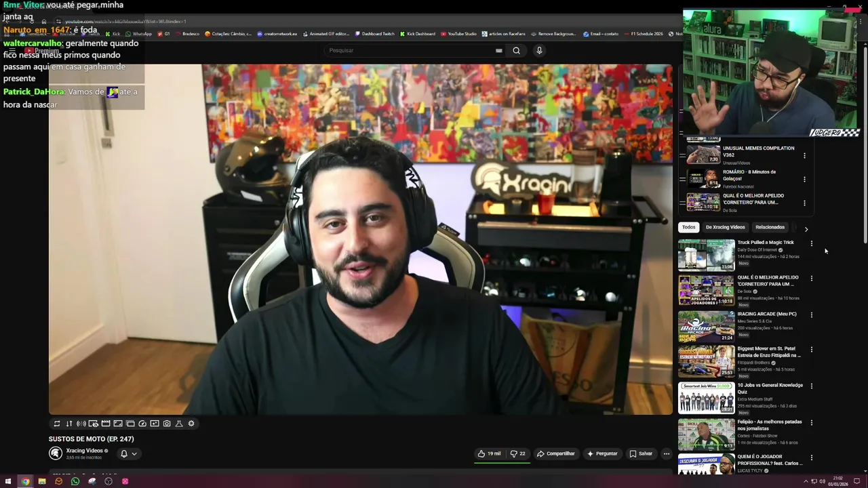The height and width of the screenshot is (488, 868).
Task: Click the 10 Jobs vs General Knowledge thumbnail
Action: click(706, 398)
